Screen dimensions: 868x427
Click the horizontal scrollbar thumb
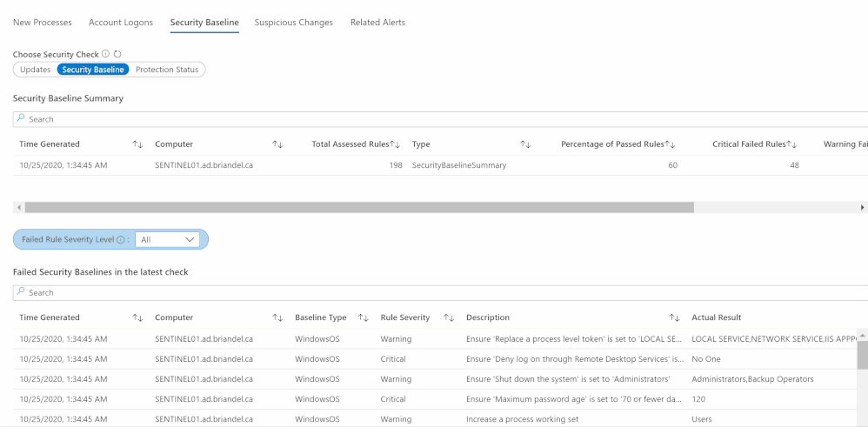pos(359,207)
